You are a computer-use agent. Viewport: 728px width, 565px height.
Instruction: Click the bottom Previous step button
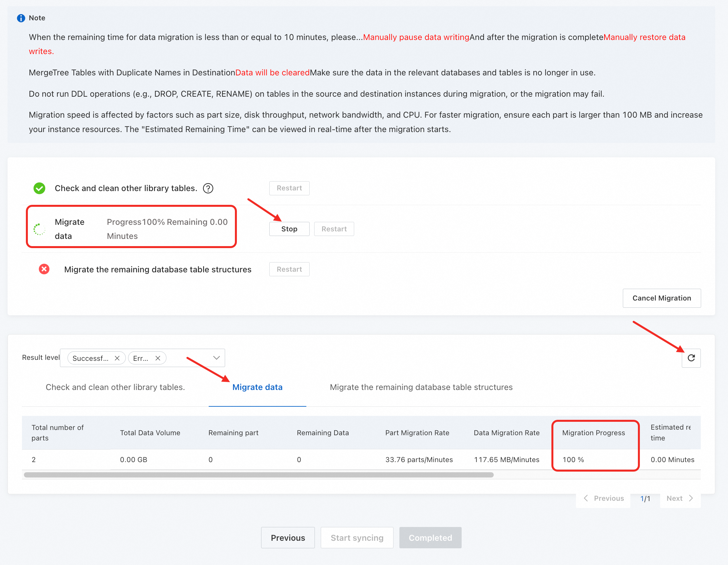tap(288, 538)
